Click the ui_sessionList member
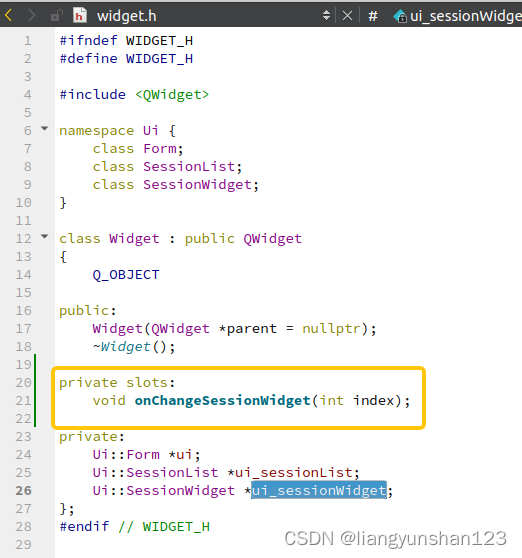This screenshot has width=522, height=558. click(x=294, y=473)
